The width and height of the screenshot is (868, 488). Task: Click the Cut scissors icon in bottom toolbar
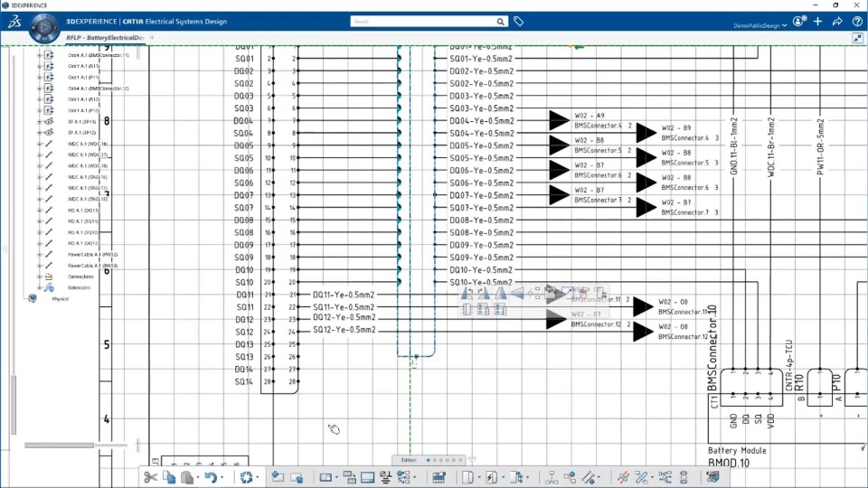[151, 477]
